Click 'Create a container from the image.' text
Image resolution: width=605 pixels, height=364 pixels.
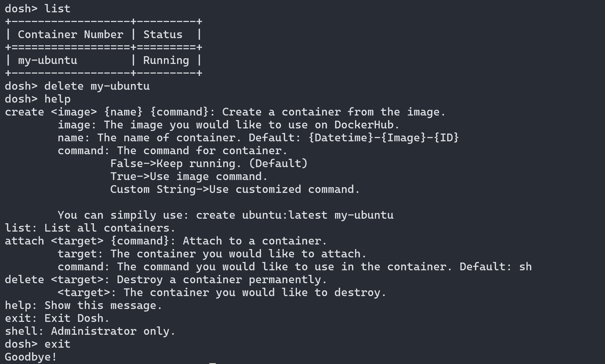[x=334, y=112]
